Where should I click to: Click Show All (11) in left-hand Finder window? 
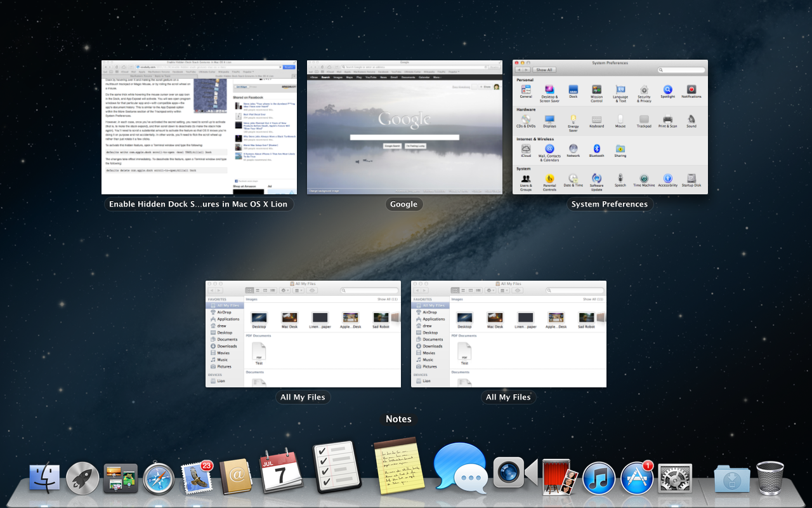388,299
